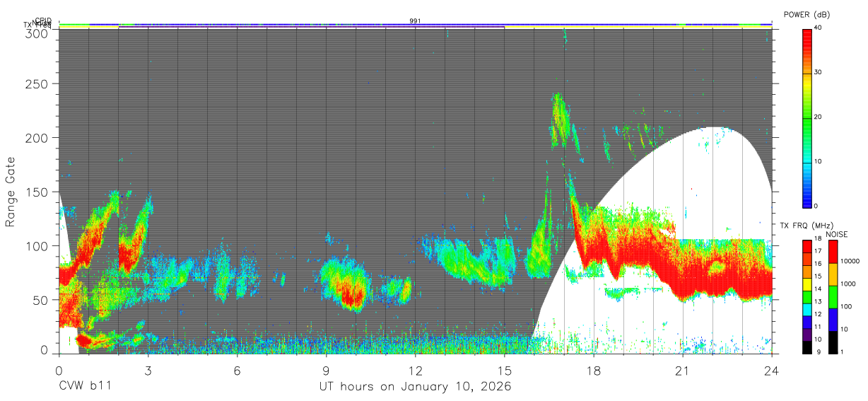Click the 991 CPID value above plot
This screenshot has height=401, width=868.
(415, 21)
